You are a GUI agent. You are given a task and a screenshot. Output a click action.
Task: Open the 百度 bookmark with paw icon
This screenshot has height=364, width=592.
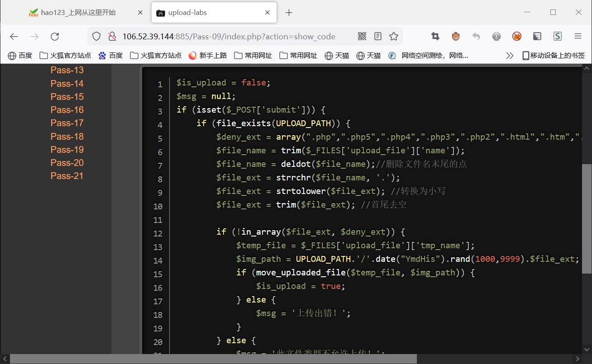point(110,56)
